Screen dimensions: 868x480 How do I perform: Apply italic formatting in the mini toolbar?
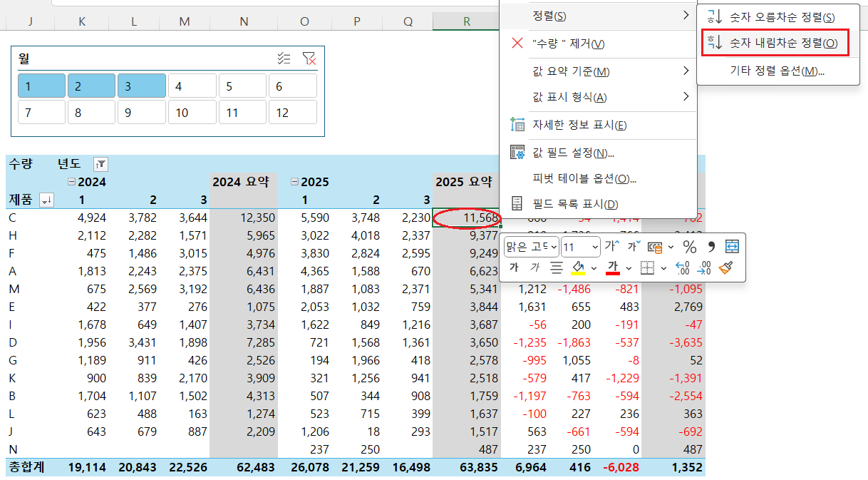point(534,267)
